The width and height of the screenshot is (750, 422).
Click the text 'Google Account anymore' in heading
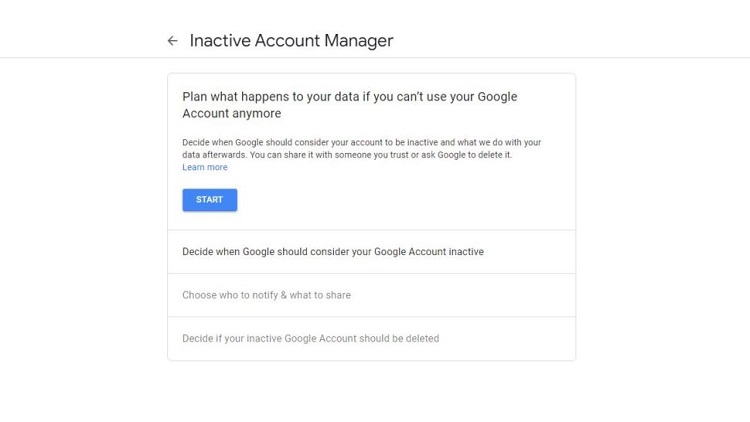231,114
